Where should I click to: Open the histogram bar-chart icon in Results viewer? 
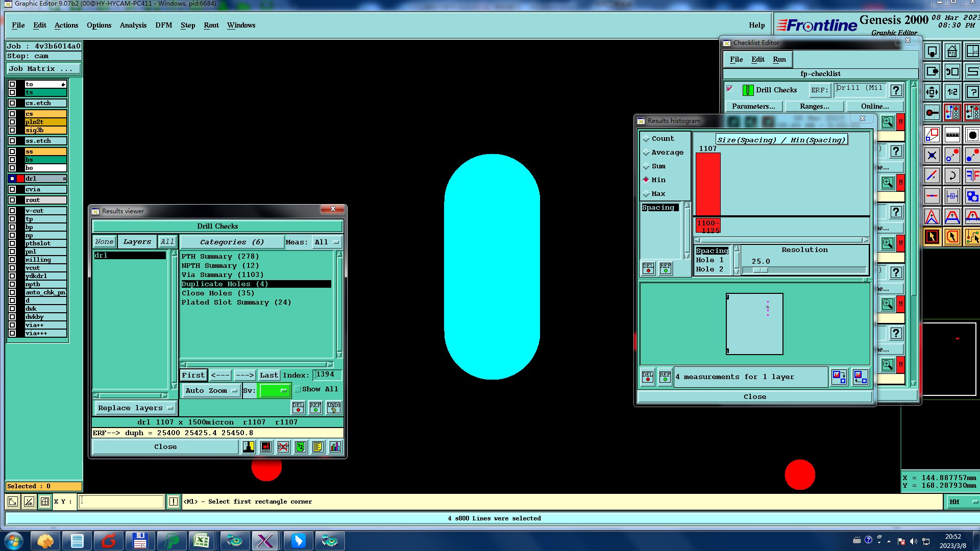[335, 447]
